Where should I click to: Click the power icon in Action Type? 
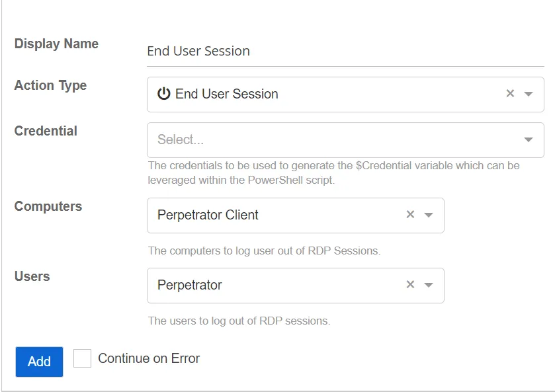(164, 94)
